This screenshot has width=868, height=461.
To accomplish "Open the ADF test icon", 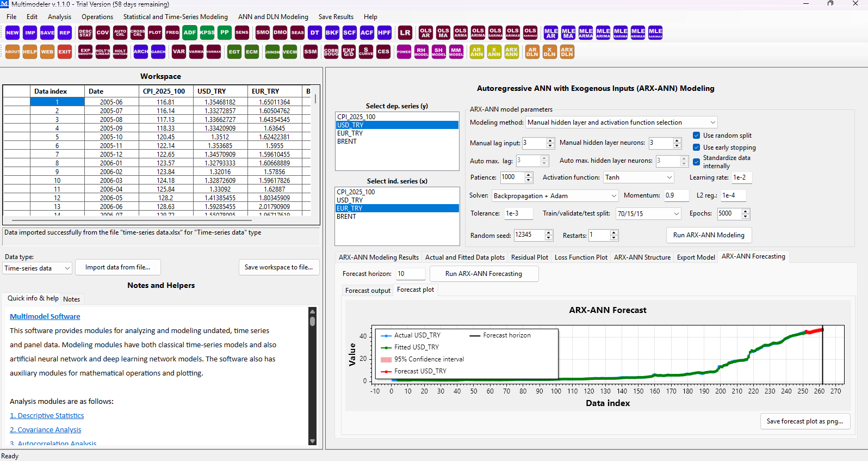I will click(190, 33).
